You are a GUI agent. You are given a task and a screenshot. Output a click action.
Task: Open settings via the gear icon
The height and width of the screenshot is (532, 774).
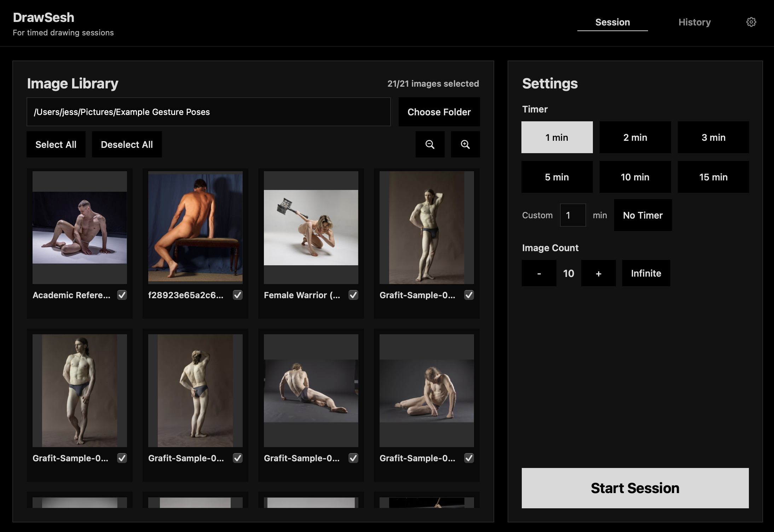pos(751,22)
